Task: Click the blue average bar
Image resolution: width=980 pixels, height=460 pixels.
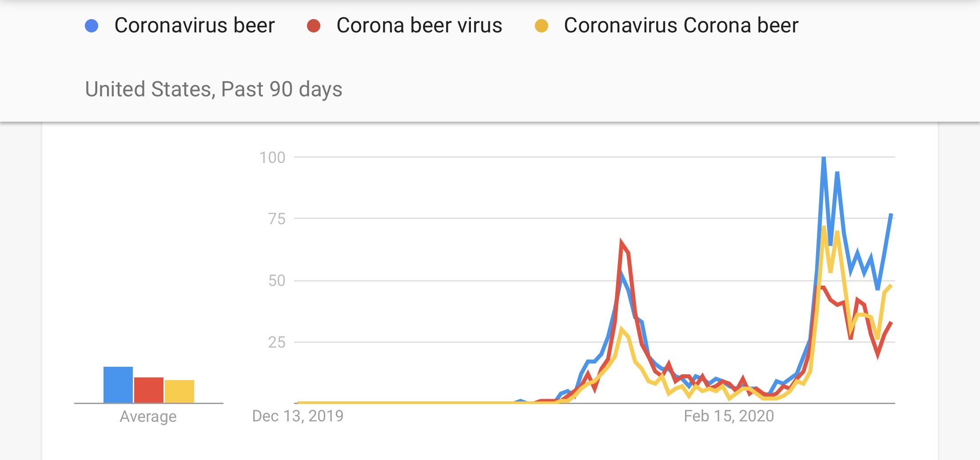Action: click(118, 385)
